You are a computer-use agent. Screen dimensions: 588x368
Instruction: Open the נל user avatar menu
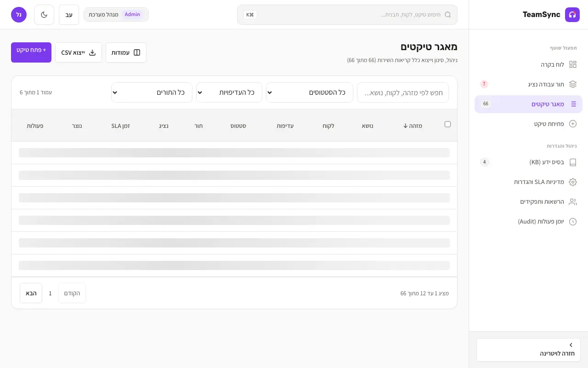19,15
